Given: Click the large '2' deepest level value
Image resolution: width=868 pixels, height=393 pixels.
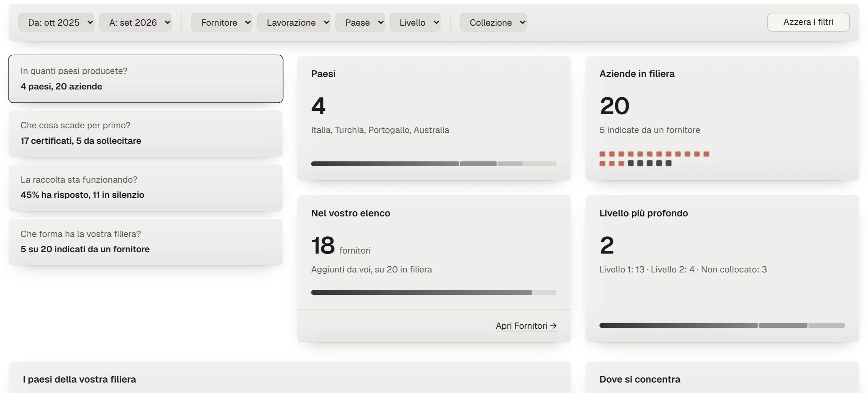Looking at the screenshot, I should pos(607,245).
